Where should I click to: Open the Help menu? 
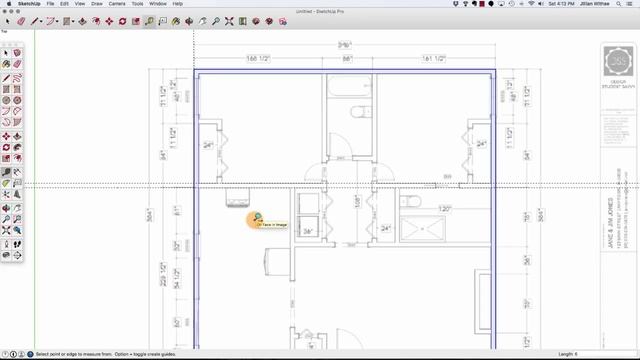pyautogui.click(x=178, y=4)
